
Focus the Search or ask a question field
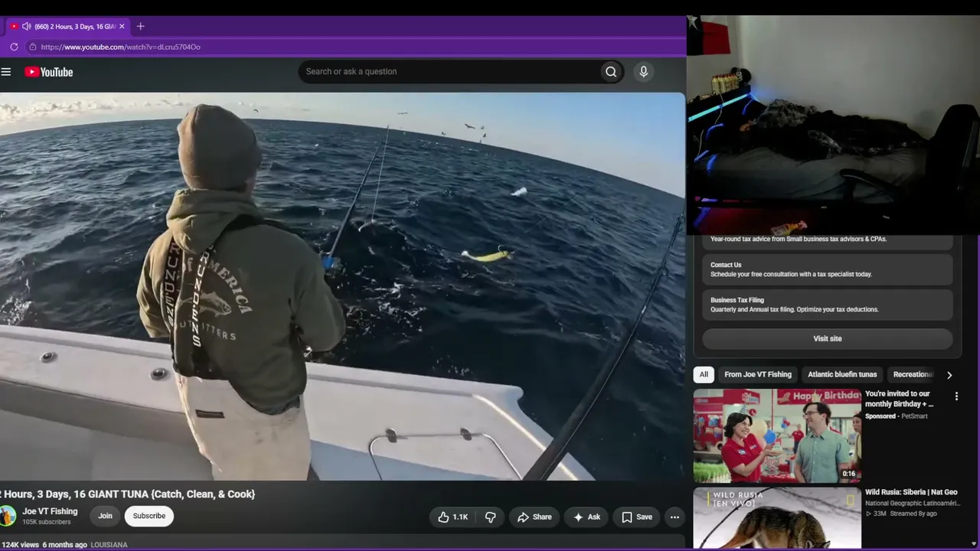pos(449,72)
